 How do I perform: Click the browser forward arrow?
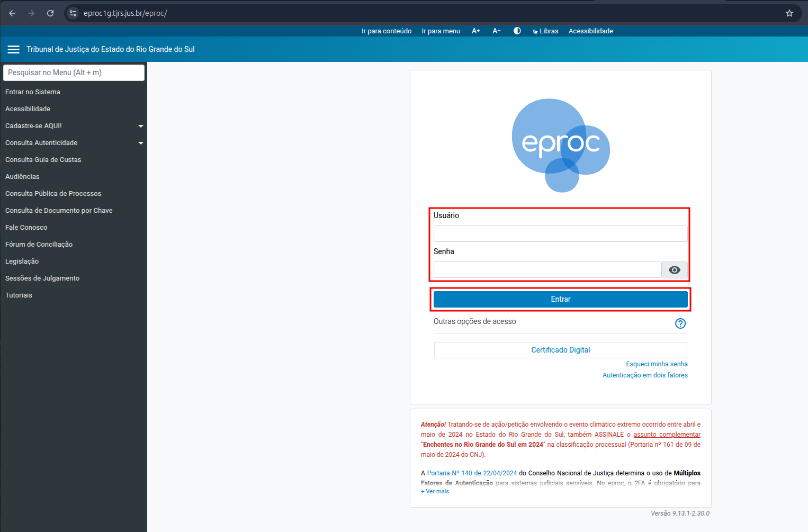31,13
